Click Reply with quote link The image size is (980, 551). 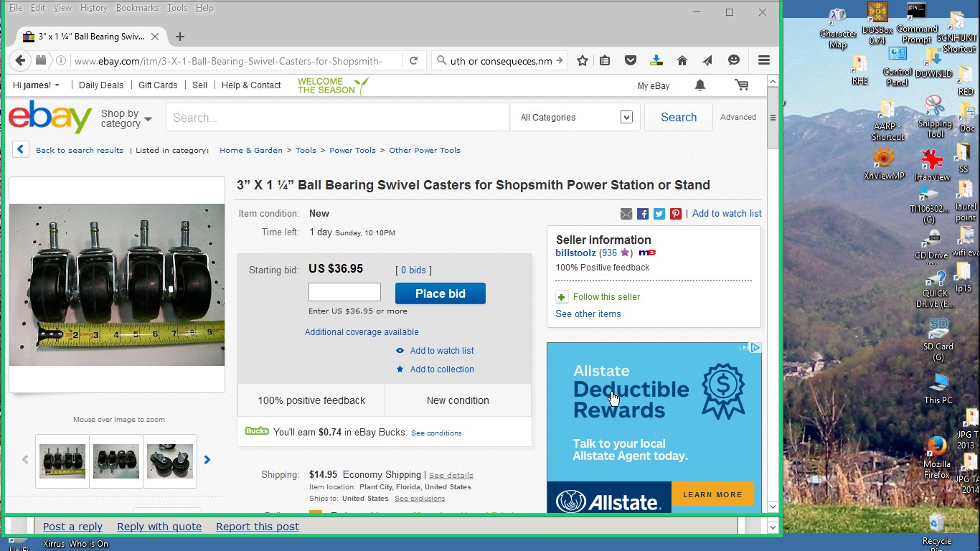159,527
